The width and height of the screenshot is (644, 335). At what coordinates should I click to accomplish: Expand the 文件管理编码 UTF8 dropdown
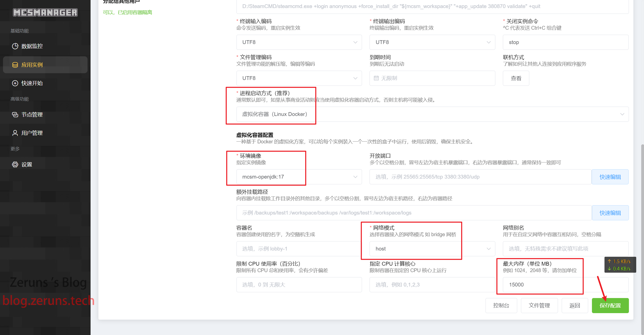point(299,78)
